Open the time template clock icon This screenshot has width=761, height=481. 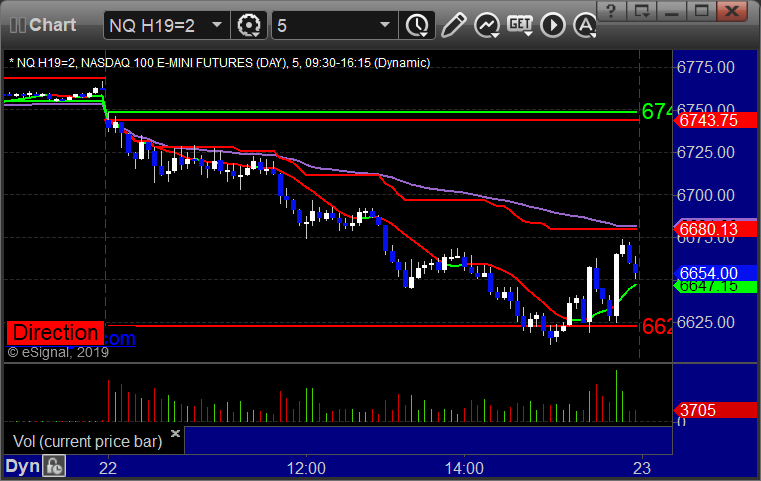tap(417, 25)
